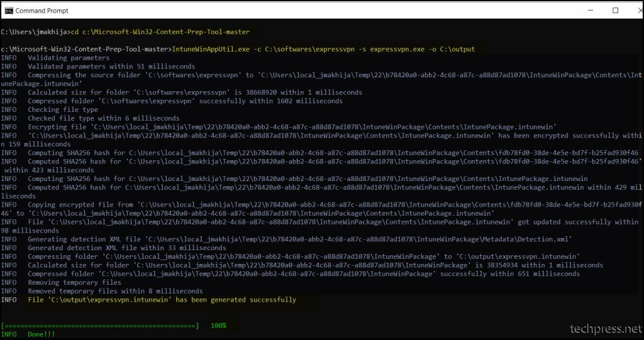Image resolution: width=644 pixels, height=340 pixels.
Task: Click 'has been encrypted successfully' line
Action: [321, 140]
